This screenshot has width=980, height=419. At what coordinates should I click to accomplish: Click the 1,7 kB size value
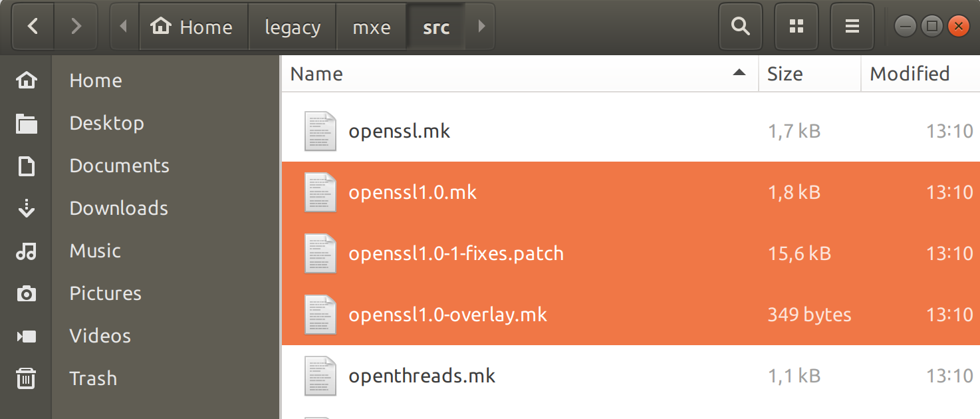[x=795, y=131]
